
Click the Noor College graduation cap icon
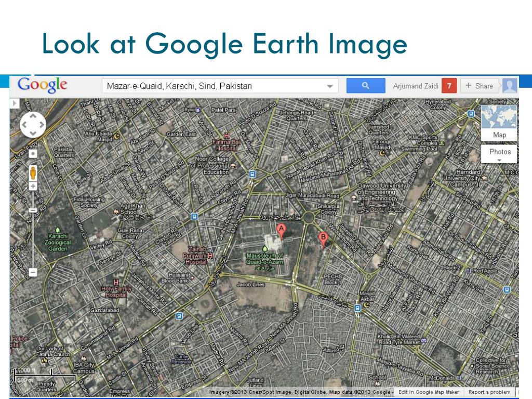(233, 166)
